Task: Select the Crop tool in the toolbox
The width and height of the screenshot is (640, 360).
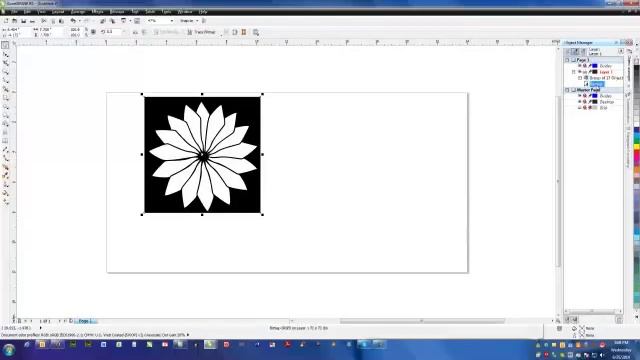Action: tap(5, 63)
